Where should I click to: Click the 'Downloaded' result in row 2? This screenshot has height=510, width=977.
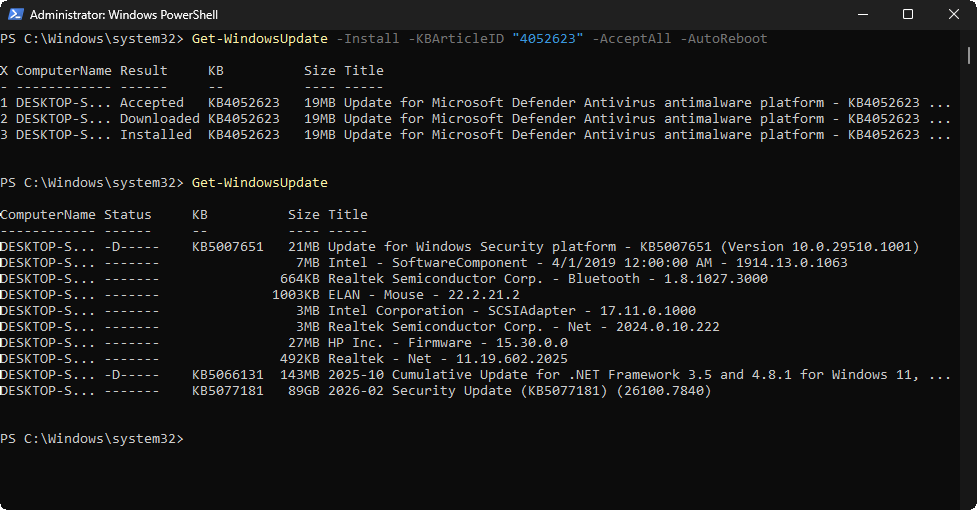pyautogui.click(x=159, y=119)
